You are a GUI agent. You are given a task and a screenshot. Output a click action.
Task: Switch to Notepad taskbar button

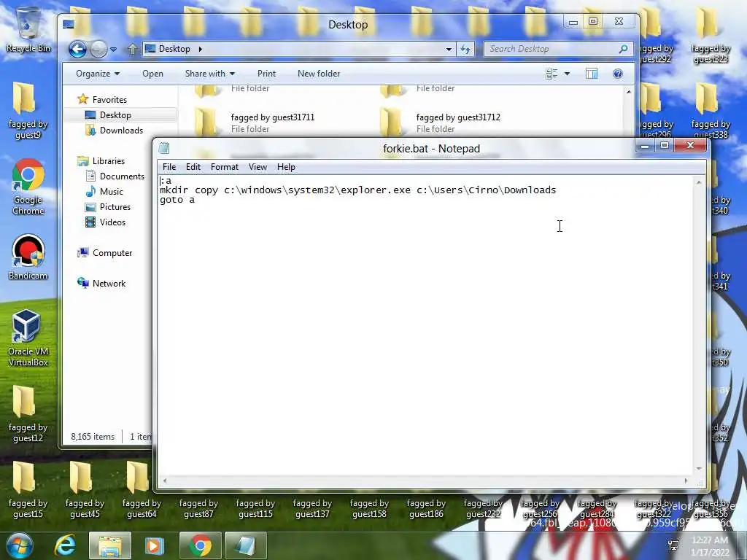click(245, 545)
